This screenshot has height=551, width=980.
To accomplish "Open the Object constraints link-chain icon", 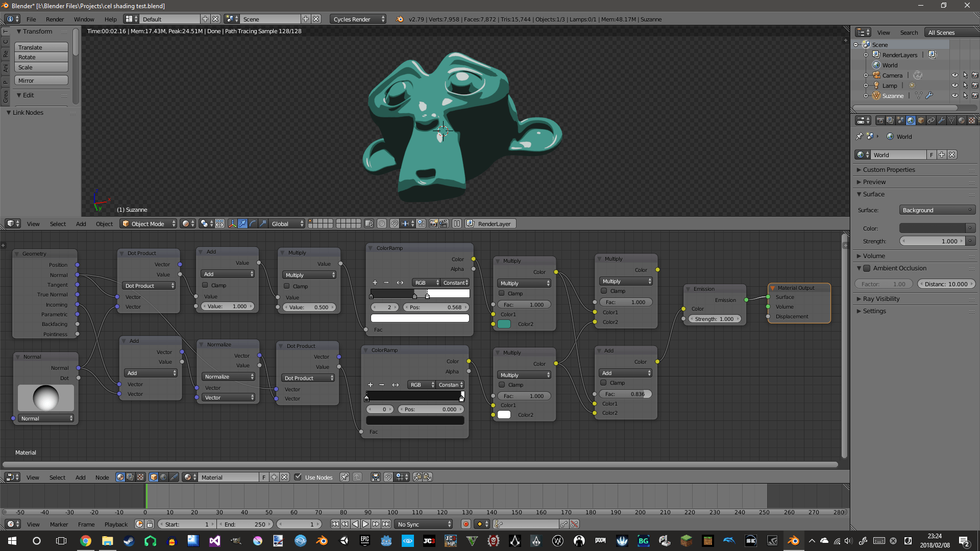I will point(931,120).
